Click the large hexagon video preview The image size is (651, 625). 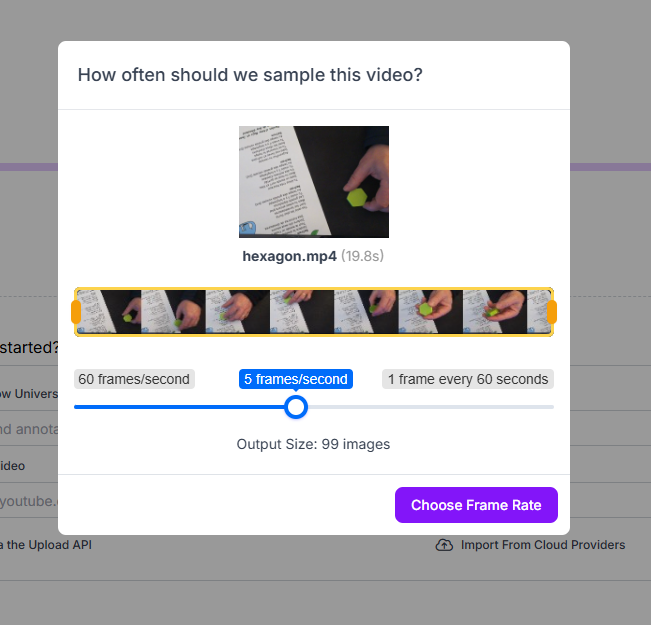(314, 182)
